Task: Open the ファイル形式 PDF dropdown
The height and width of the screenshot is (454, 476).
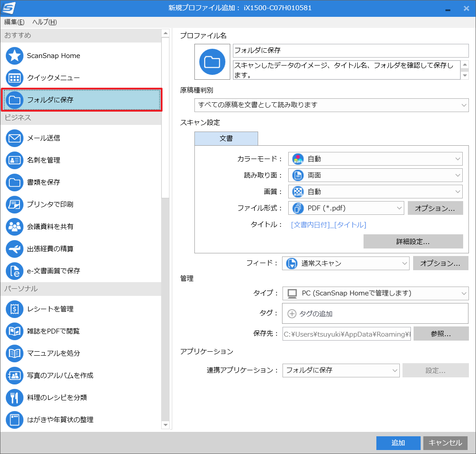Action: 346,208
